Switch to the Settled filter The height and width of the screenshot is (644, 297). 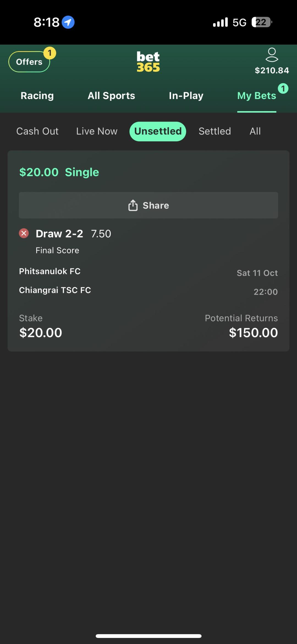click(215, 131)
